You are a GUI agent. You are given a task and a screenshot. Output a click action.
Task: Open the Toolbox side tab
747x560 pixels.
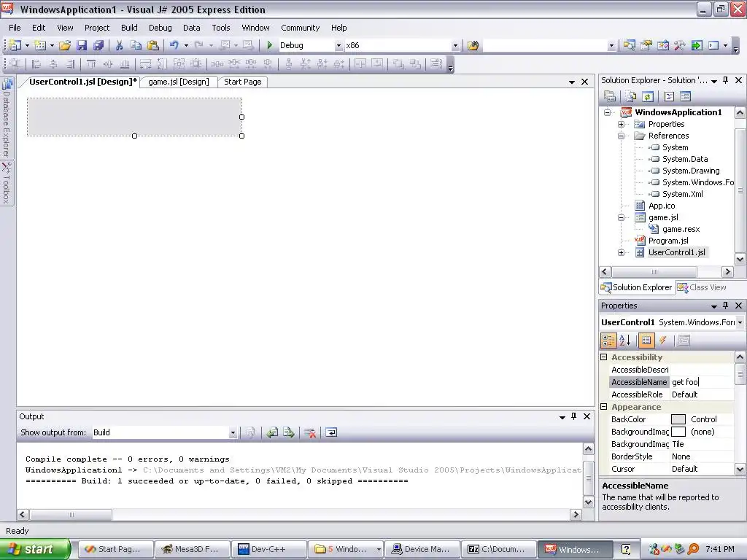[x=7, y=183]
